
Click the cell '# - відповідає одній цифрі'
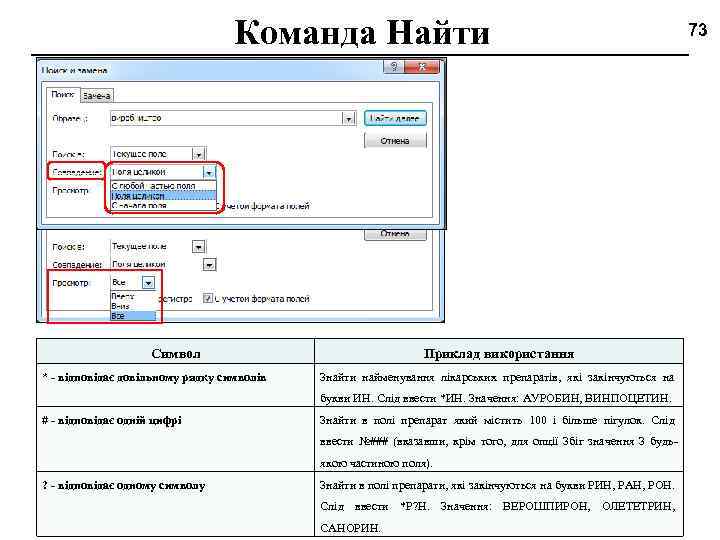click(175, 439)
